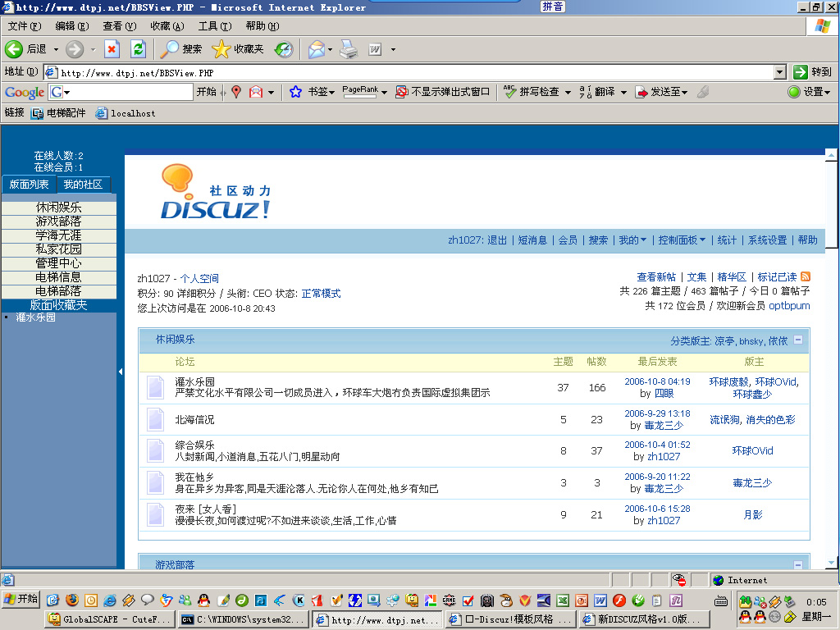Switch to the 版面列表 tab
The image size is (840, 630).
pos(29,185)
